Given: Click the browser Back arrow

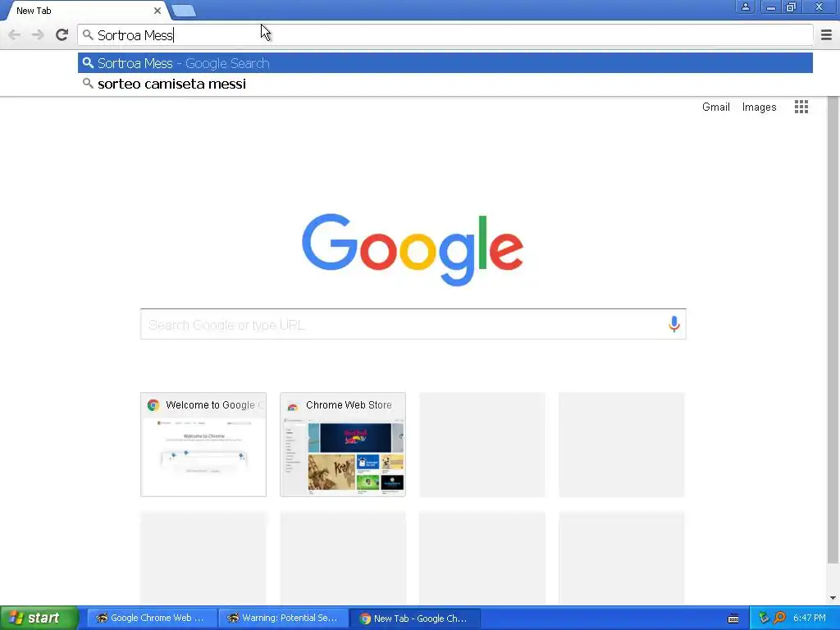Looking at the screenshot, I should tap(15, 35).
